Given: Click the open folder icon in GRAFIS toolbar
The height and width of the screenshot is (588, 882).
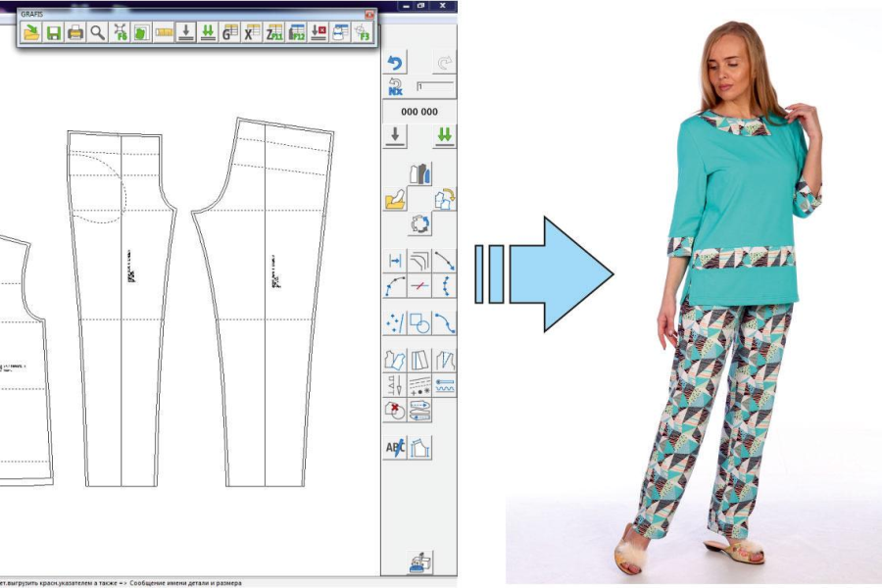Looking at the screenshot, I should pyautogui.click(x=31, y=33).
